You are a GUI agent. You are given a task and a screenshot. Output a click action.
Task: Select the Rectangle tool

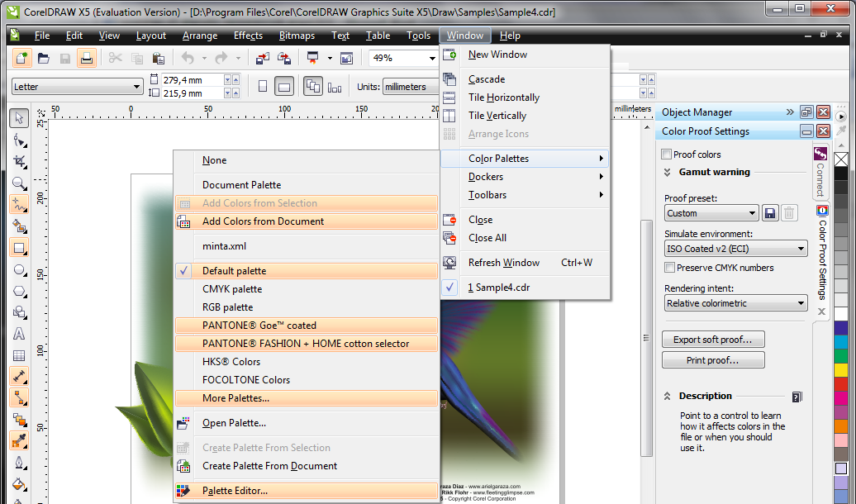pyautogui.click(x=19, y=248)
